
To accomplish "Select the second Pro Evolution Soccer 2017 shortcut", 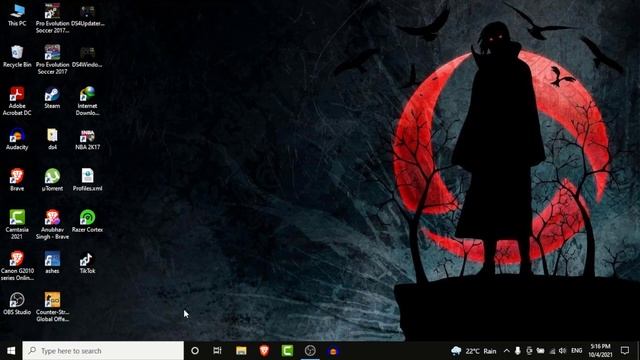I will (x=52, y=60).
